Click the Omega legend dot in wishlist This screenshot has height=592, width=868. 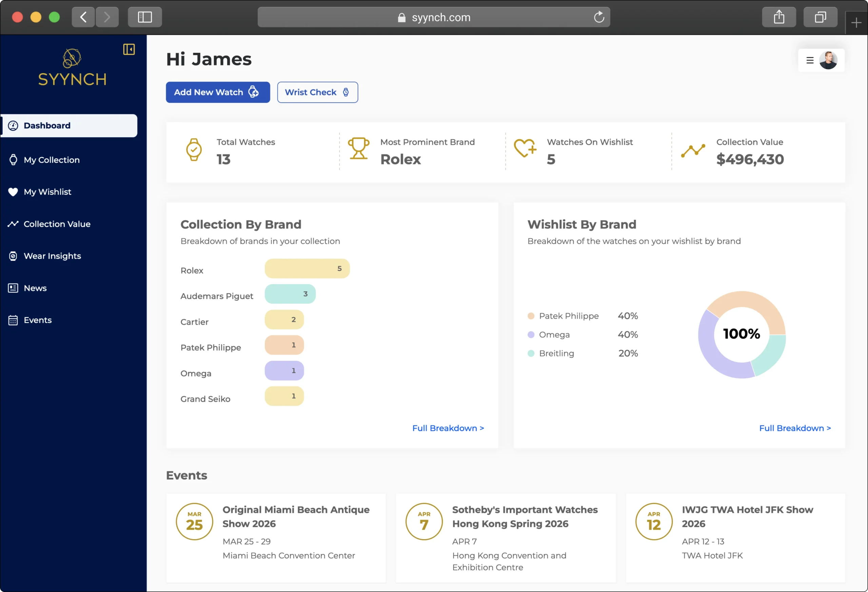[531, 335]
